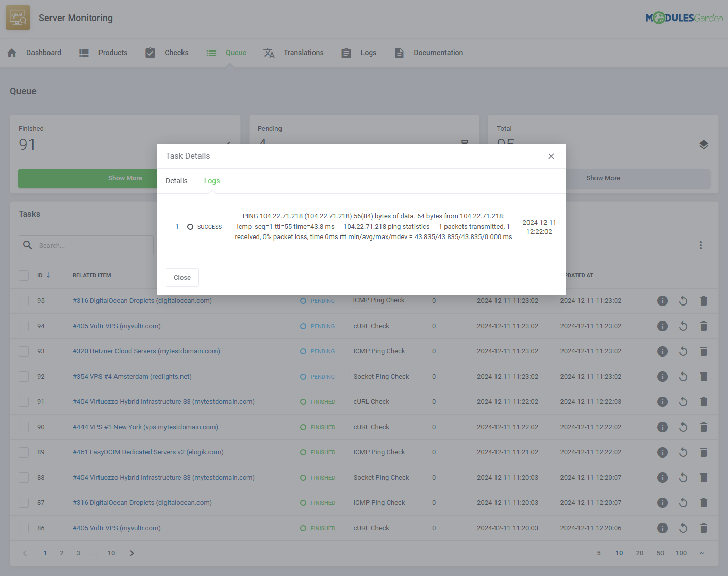Check the checkbox next to task 88
The height and width of the screenshot is (576, 728).
(x=23, y=477)
